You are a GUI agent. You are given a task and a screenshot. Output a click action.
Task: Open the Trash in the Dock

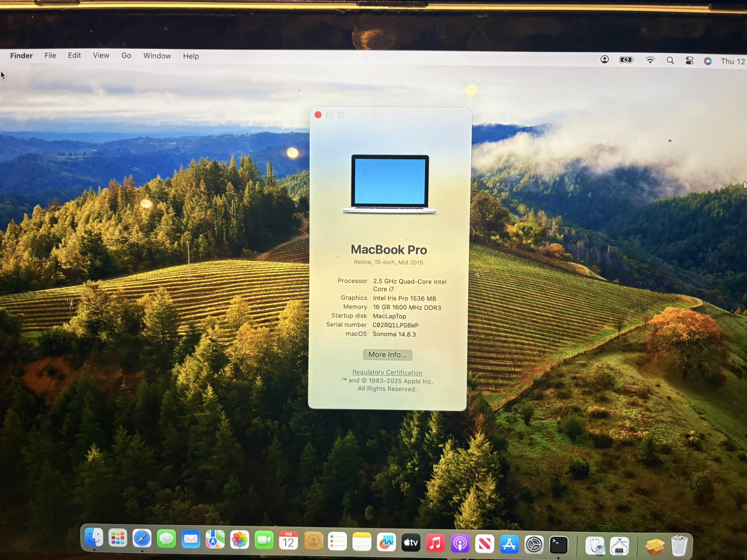679,545
